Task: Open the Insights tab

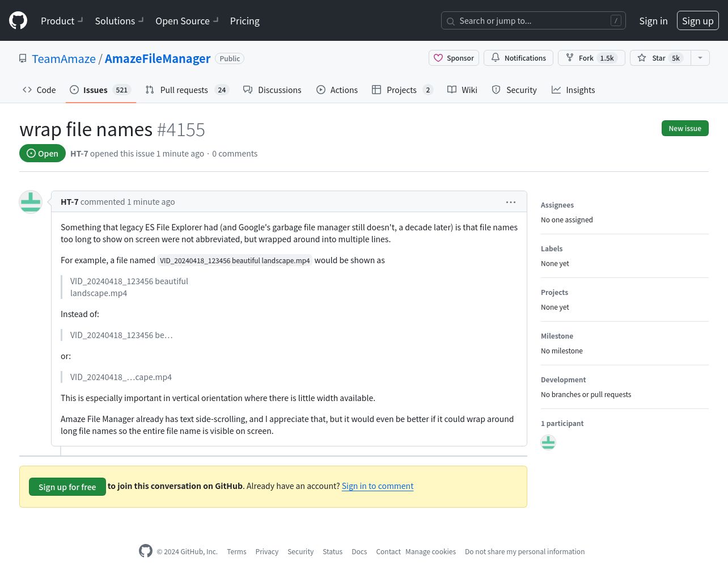Action: [573, 90]
